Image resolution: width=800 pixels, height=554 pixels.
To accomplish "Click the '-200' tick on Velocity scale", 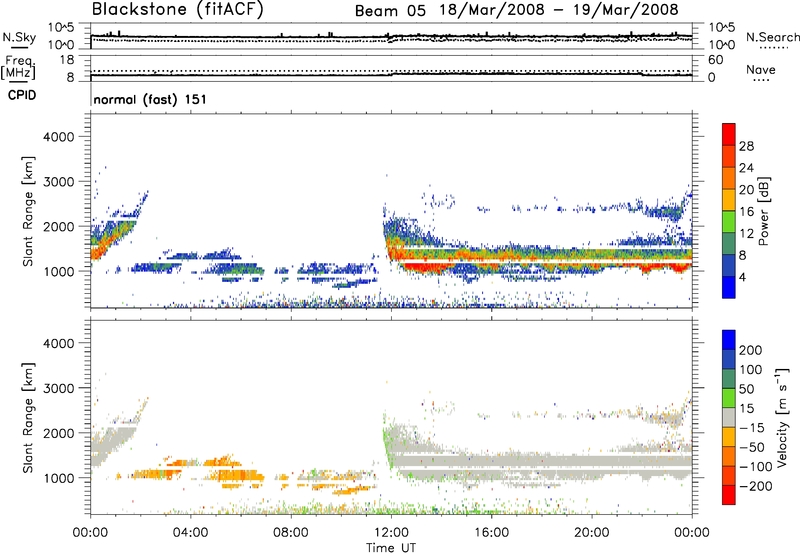I will (755, 486).
